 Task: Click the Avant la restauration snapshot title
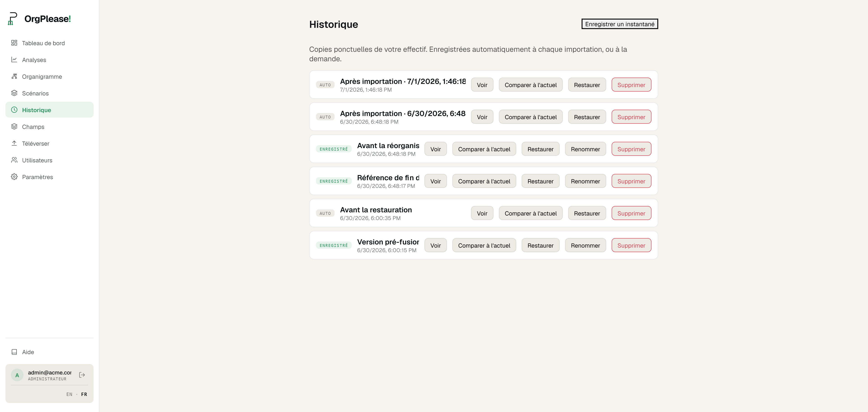point(376,210)
